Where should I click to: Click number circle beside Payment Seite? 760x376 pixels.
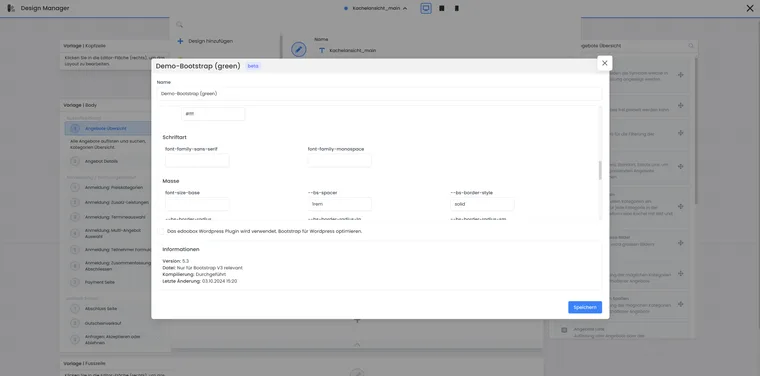75,282
